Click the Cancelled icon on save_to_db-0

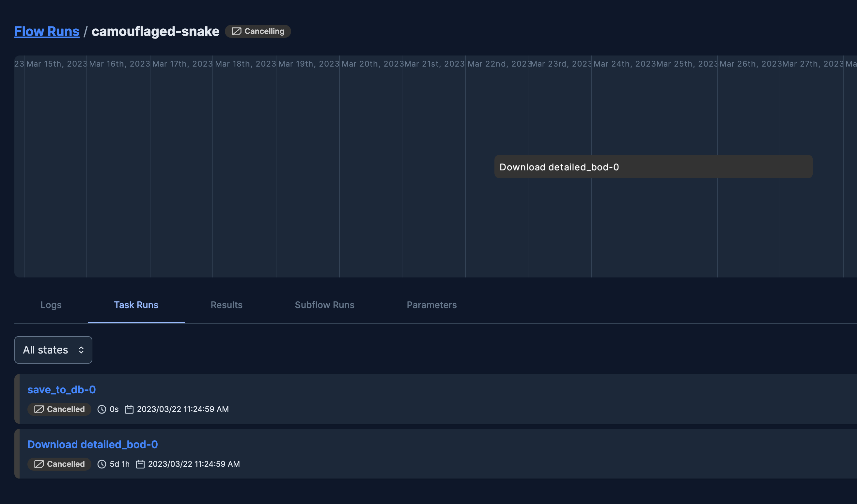pyautogui.click(x=39, y=409)
